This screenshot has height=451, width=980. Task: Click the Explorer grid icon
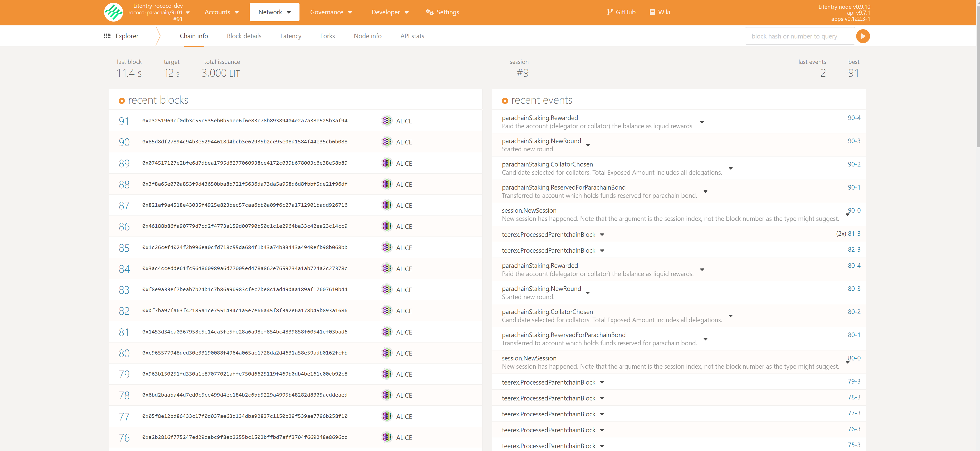point(107,35)
